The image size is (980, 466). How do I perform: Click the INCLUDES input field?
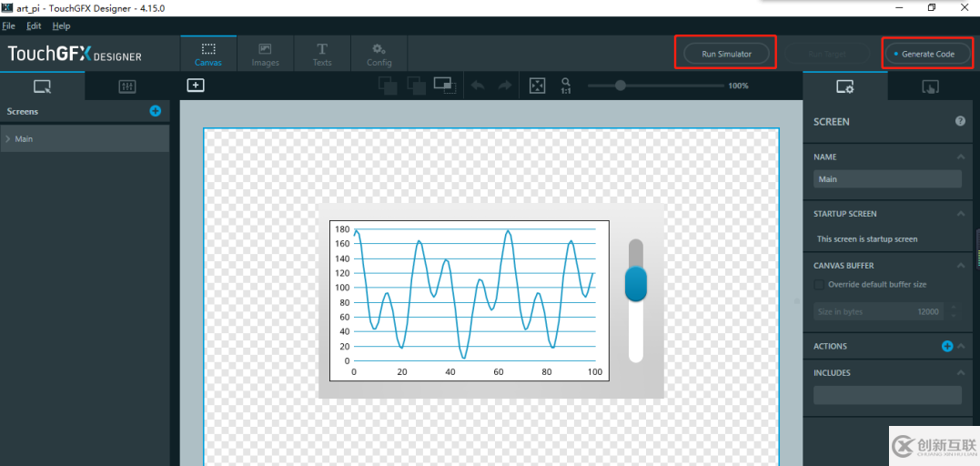pos(887,395)
